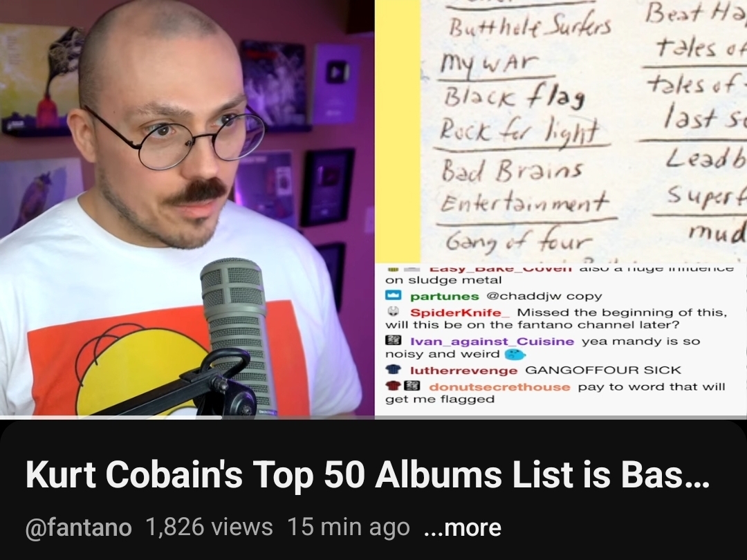Click the blue crown badge beside partunes
This screenshot has width=747, height=560.
[393, 296]
